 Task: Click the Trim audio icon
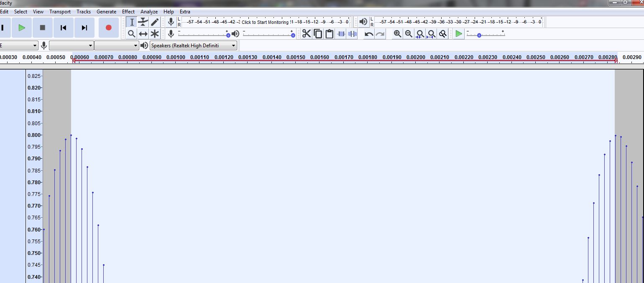click(341, 34)
